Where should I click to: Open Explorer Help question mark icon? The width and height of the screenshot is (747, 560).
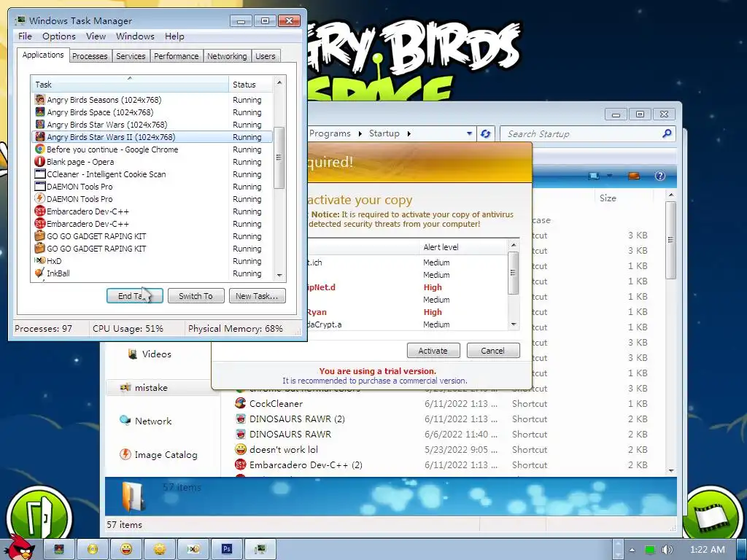659,176
